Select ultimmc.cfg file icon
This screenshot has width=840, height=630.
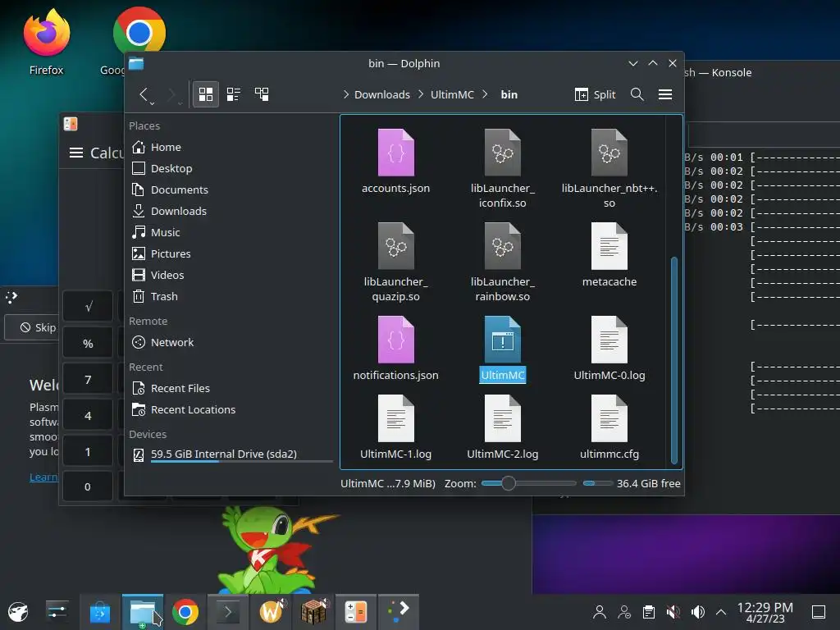(x=609, y=418)
